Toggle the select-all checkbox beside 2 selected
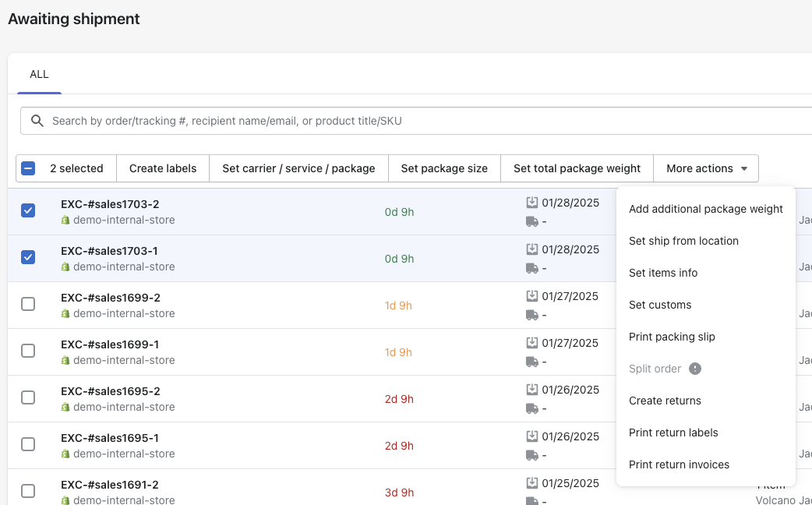 point(28,168)
